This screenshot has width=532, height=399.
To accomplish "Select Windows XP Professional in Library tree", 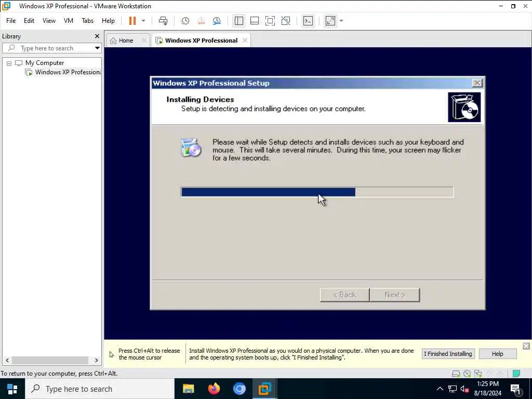I will coord(63,72).
